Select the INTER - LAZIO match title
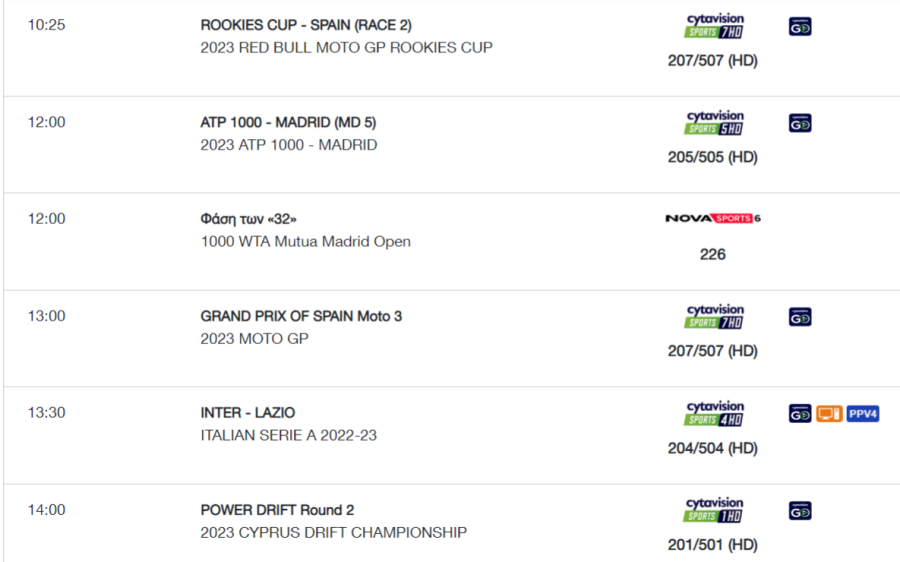Screen dimensions: 900x562 pyautogui.click(x=247, y=413)
